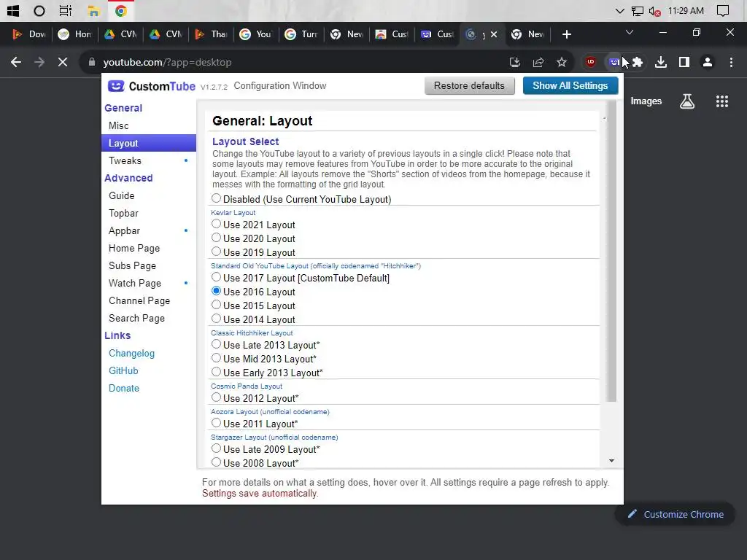
Task: Switch to the 'Tha' tab
Action: pyautogui.click(x=212, y=34)
